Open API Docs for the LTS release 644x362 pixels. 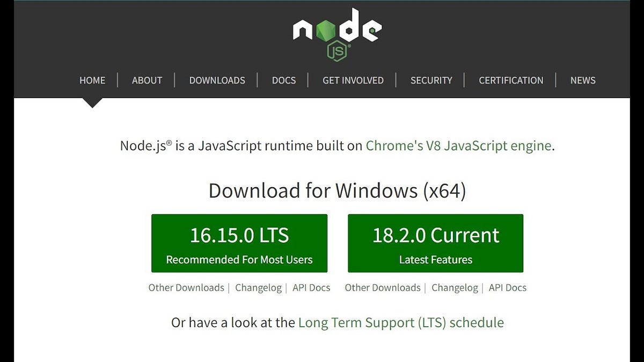pyautogui.click(x=311, y=287)
